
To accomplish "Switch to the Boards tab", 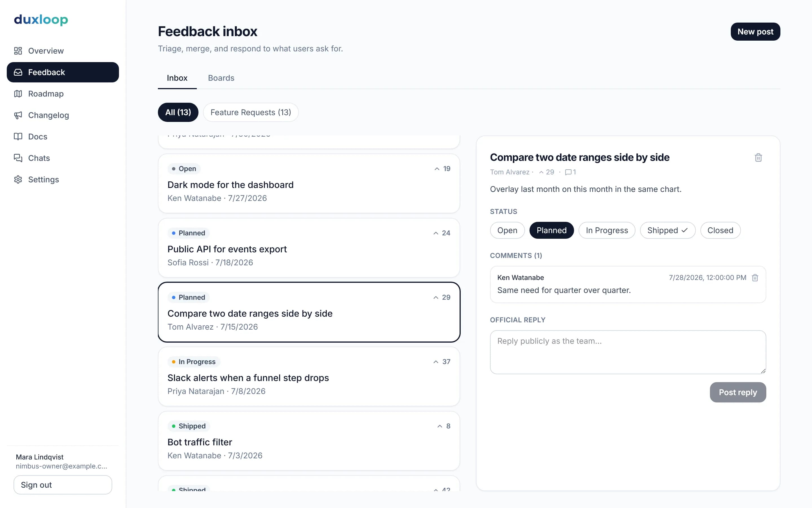I will [221, 78].
